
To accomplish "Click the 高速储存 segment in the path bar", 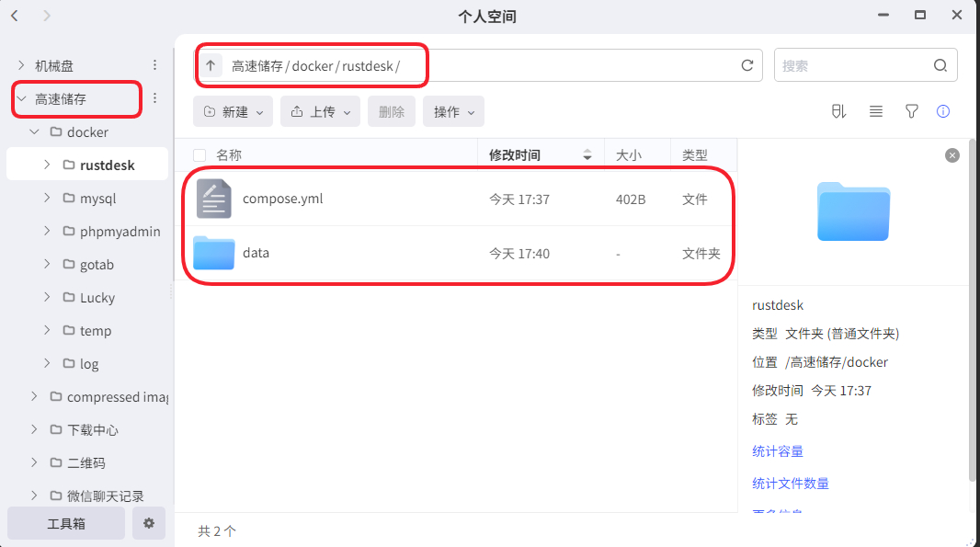I will 256,65.
